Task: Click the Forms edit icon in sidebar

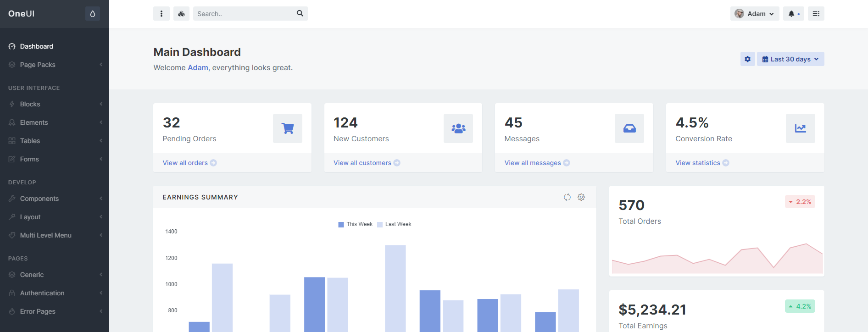Action: coord(12,159)
